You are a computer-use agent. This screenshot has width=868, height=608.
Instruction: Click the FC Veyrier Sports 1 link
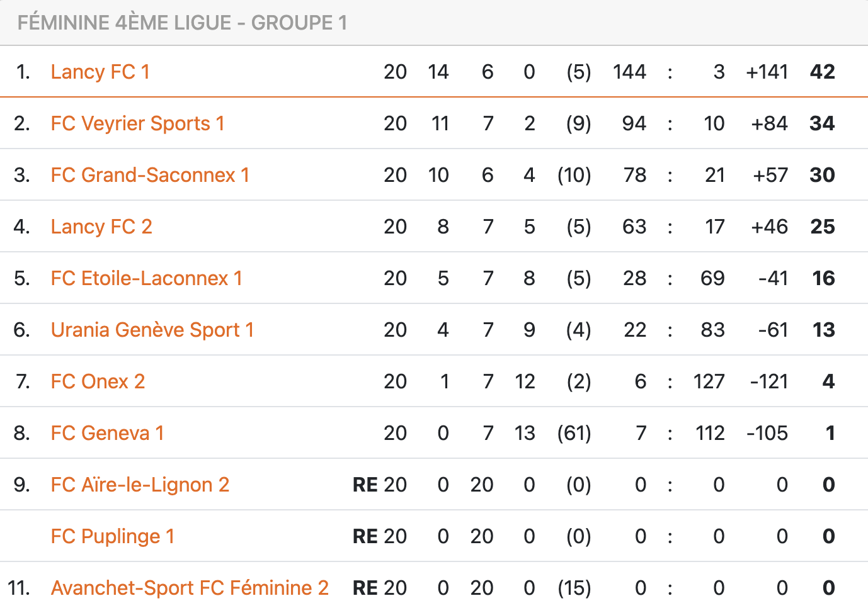tap(137, 123)
